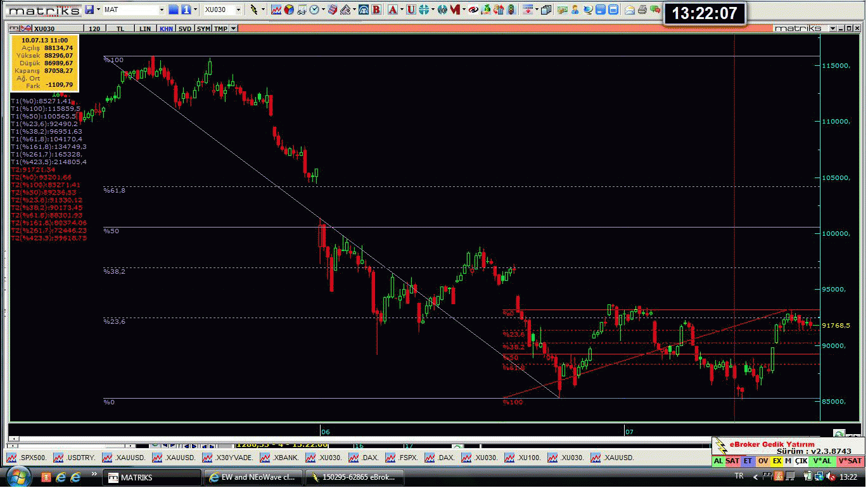Viewport: 868px width, 488px height.
Task: Click the yellow lightning bolt icon
Action: pyautogui.click(x=253, y=10)
